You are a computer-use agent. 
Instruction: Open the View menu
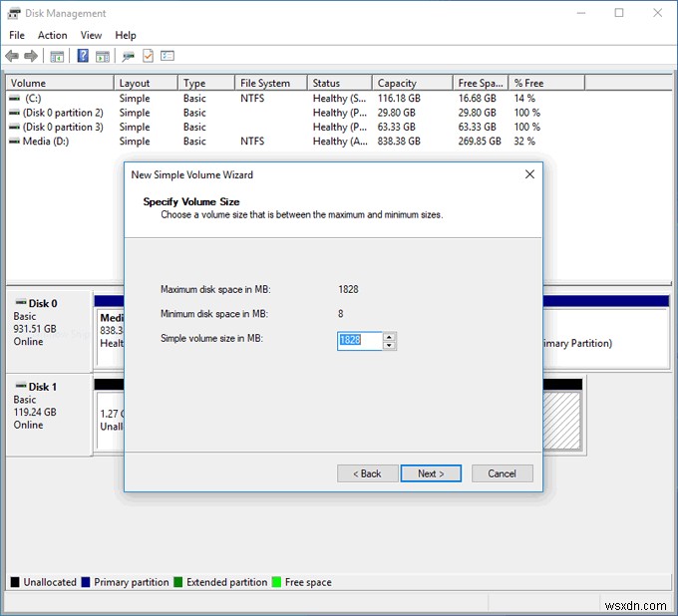click(x=91, y=35)
